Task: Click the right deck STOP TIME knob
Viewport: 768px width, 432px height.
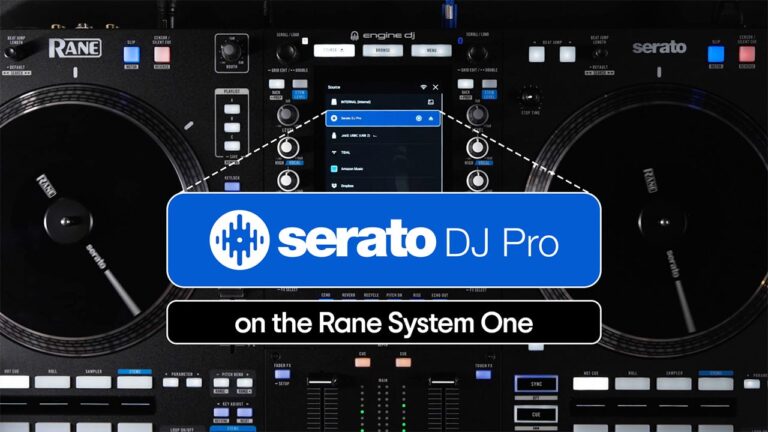Action: click(x=530, y=97)
